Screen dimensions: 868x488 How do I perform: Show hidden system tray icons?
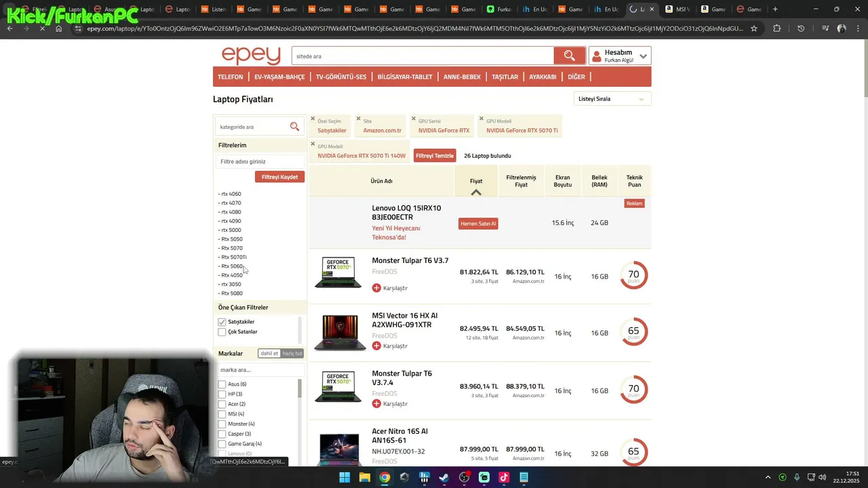[768, 477]
